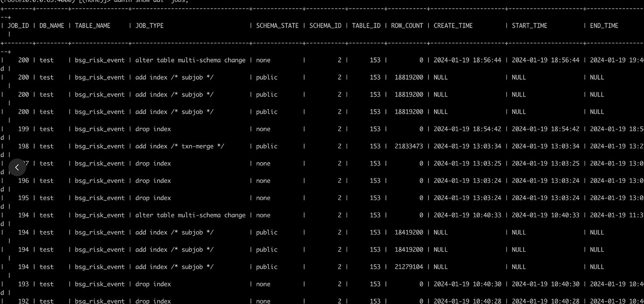Click the DB_NAME column header
644x304 pixels.
[52, 26]
